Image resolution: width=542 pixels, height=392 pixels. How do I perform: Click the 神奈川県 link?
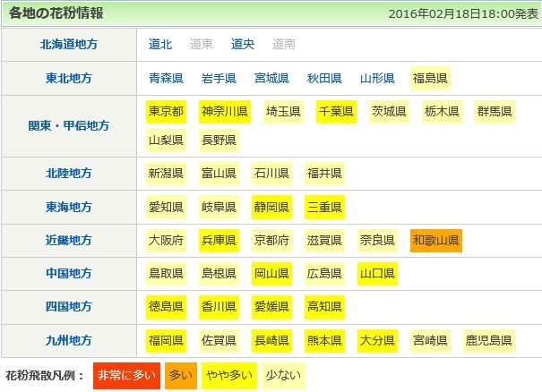pos(224,112)
